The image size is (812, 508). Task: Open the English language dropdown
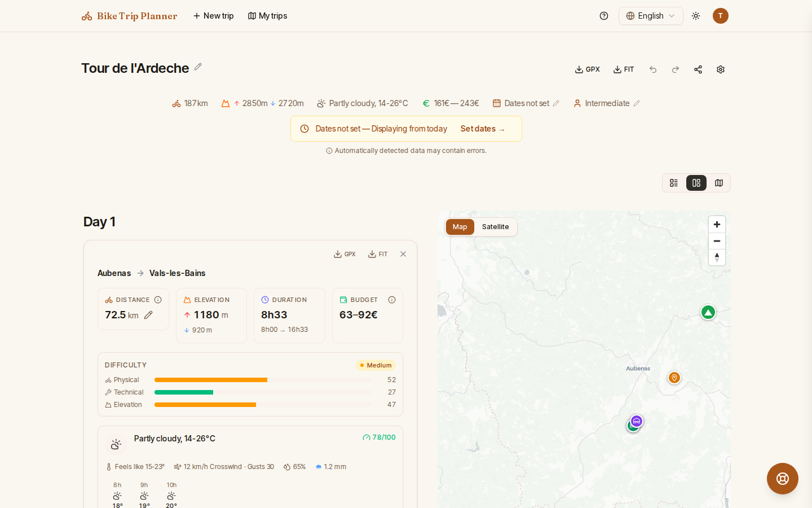pyautogui.click(x=651, y=16)
